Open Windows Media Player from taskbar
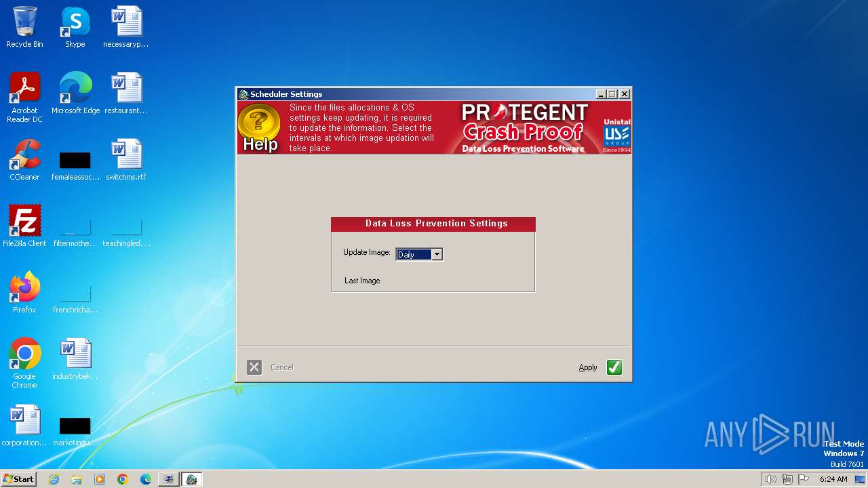This screenshot has width=868, height=488. click(x=100, y=479)
